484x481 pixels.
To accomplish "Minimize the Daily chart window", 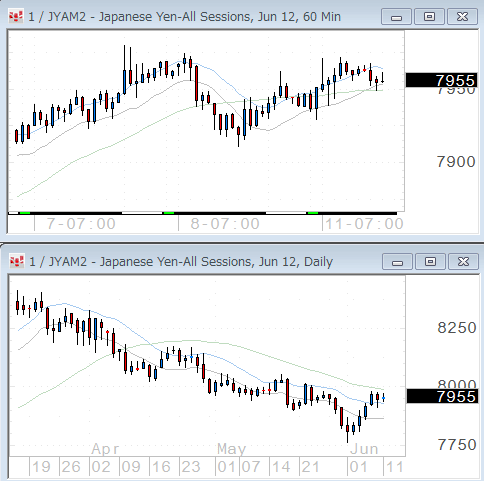I will (397, 262).
